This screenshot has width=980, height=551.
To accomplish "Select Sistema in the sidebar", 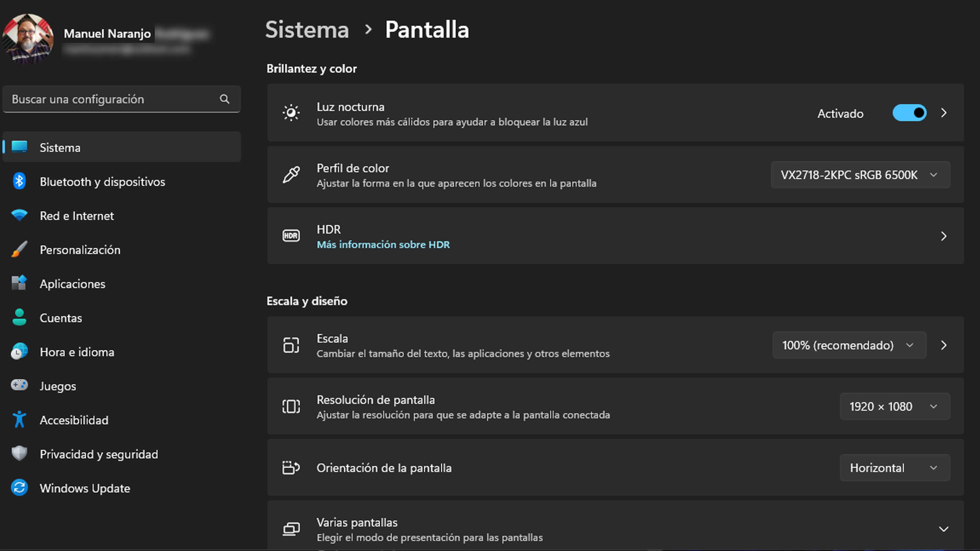I will point(122,147).
